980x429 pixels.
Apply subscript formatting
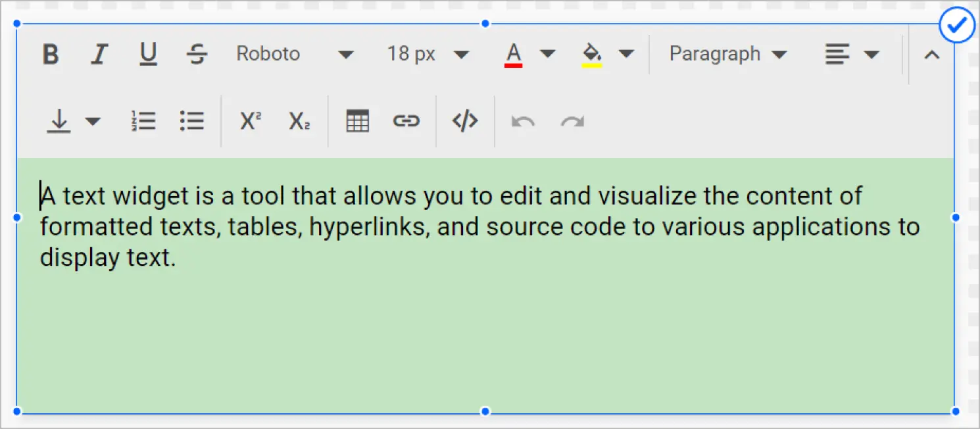tap(299, 121)
